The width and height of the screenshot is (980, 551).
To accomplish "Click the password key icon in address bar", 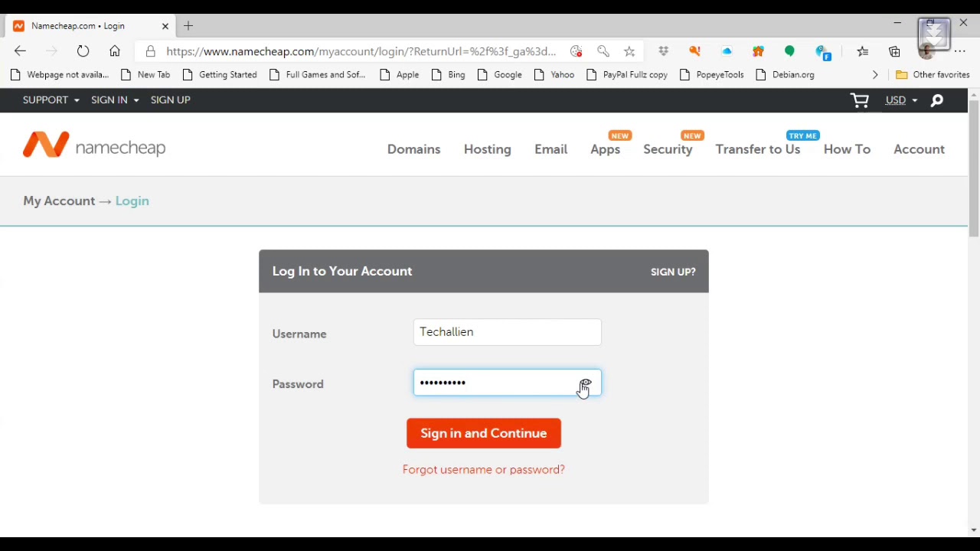I will click(603, 51).
